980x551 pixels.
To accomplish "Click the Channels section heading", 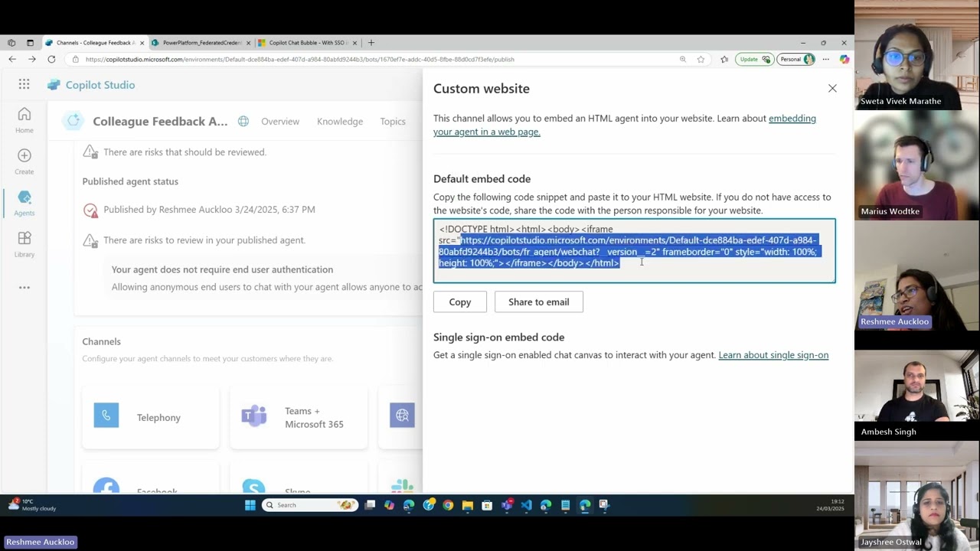I will tap(101, 342).
